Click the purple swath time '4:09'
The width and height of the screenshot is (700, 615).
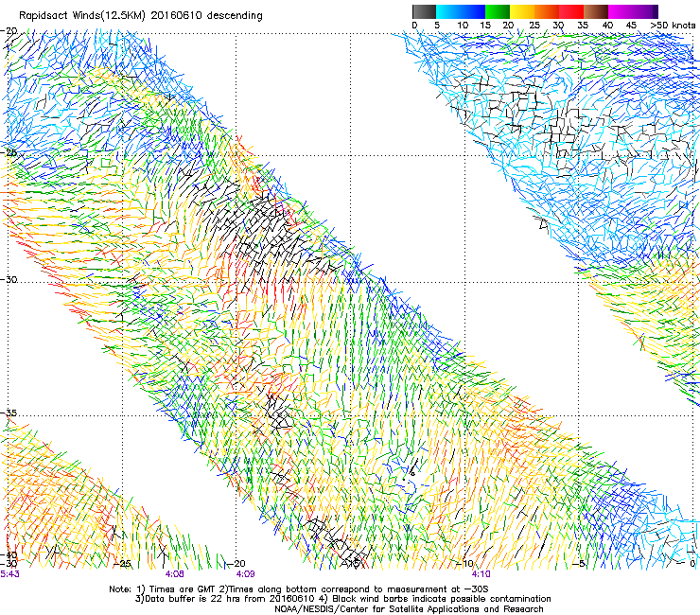tap(246, 574)
